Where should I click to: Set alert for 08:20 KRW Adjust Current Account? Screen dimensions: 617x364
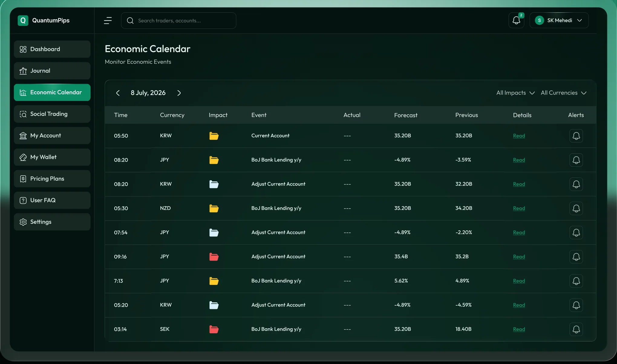click(576, 184)
